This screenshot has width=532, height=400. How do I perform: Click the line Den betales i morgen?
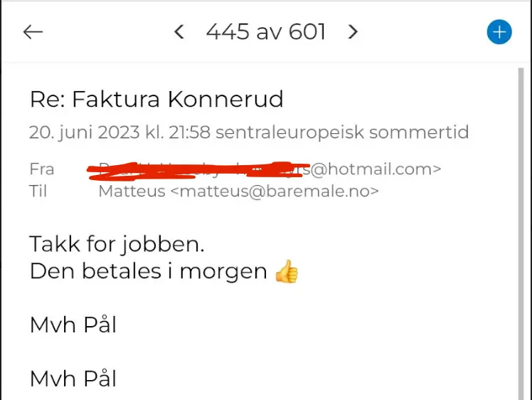[149, 272]
